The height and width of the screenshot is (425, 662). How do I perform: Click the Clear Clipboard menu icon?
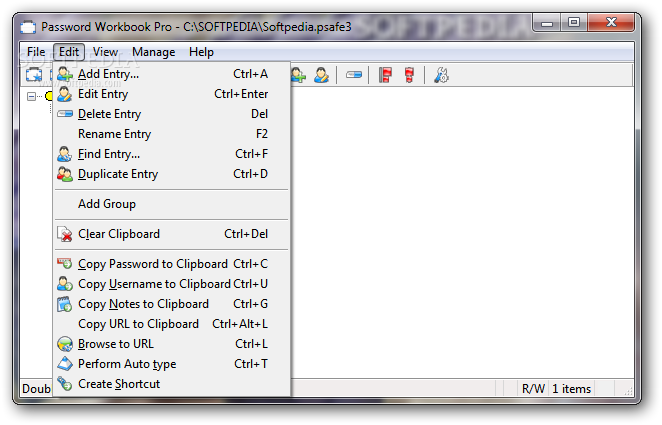[65, 234]
